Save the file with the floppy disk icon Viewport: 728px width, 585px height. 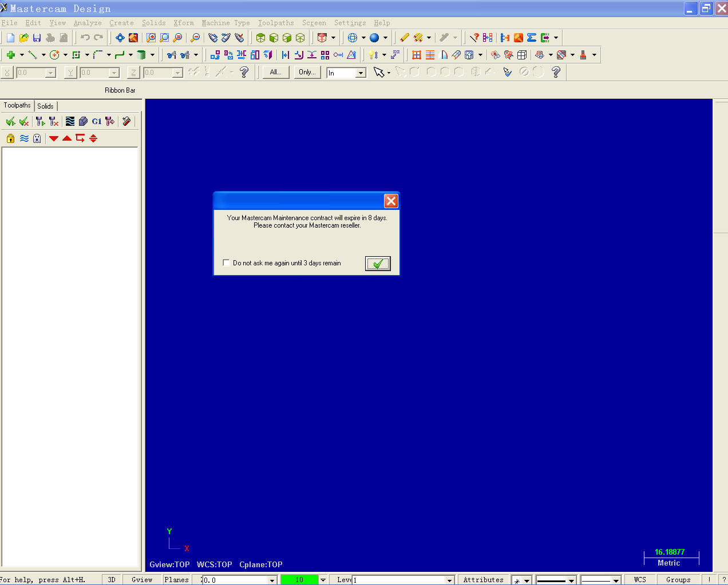37,38
